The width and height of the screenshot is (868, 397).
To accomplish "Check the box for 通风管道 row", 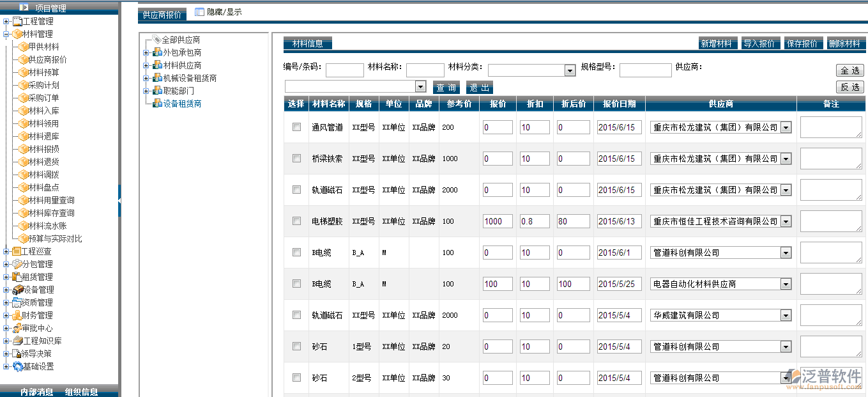I will pos(296,127).
